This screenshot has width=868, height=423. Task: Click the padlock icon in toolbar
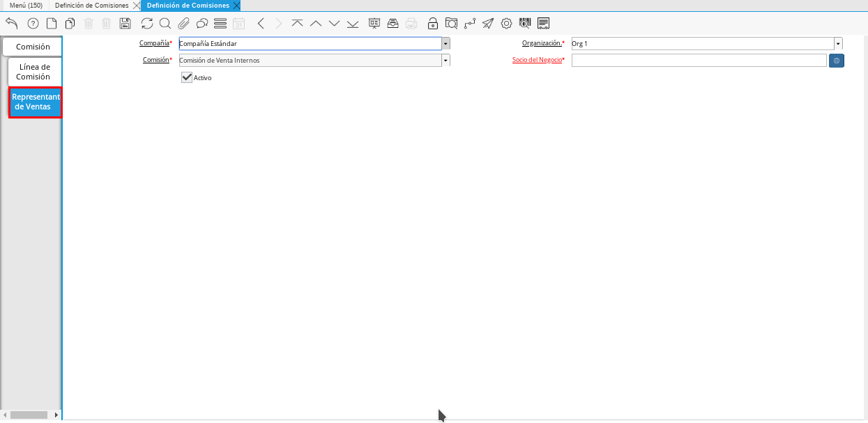(x=433, y=23)
